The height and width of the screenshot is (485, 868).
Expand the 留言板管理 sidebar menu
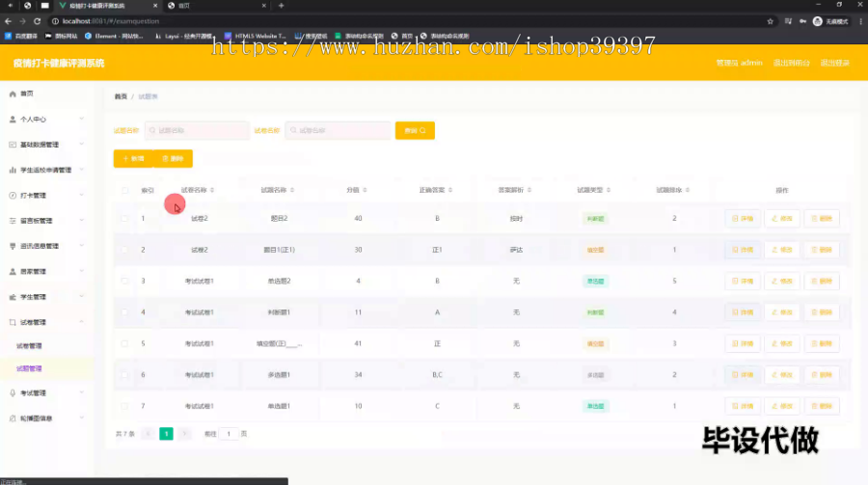[46, 221]
